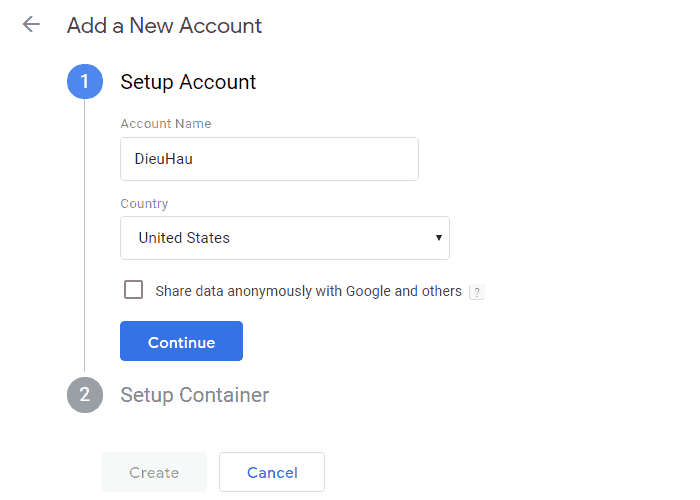Collapse the Setup Account step heading
This screenshot has width=700, height=500.
pos(188,82)
